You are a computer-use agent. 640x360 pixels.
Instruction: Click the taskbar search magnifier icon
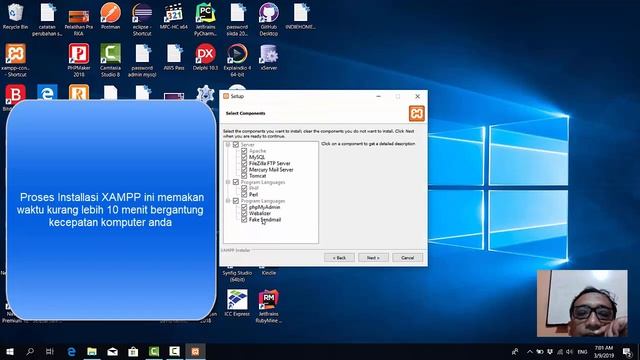[x=30, y=351]
